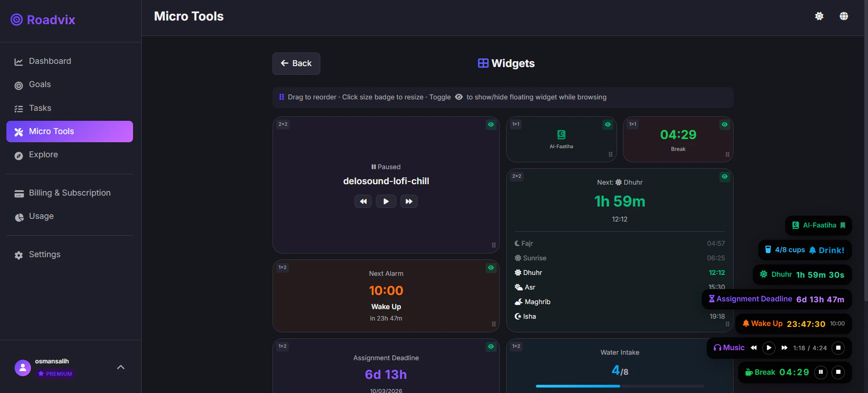The image size is (868, 393).
Task: Change 2×2 size badge on prayer widget
Action: tap(517, 176)
